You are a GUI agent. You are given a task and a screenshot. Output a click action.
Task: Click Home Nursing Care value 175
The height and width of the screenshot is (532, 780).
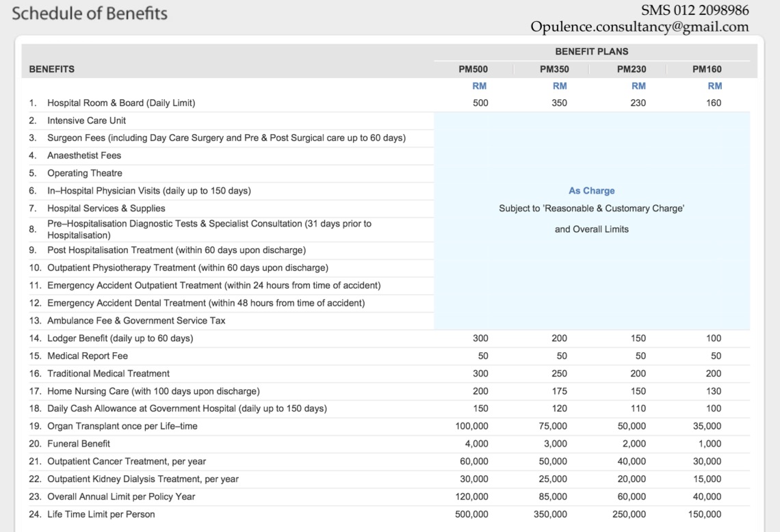[559, 391]
